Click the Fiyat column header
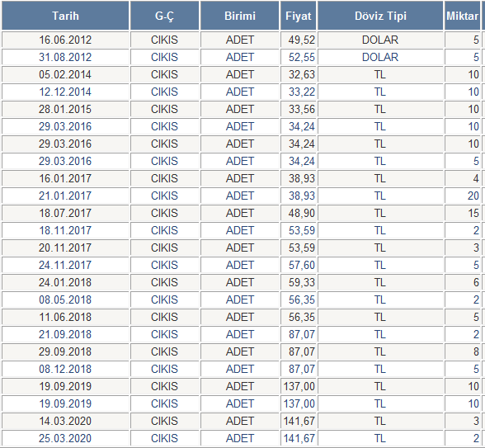This screenshot has height=448, width=485. (299, 16)
